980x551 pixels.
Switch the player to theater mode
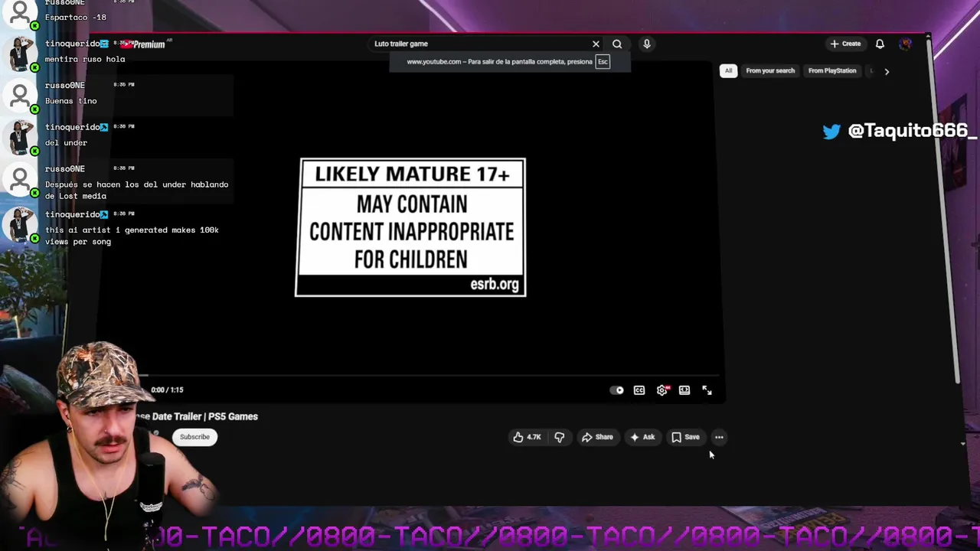tap(684, 390)
